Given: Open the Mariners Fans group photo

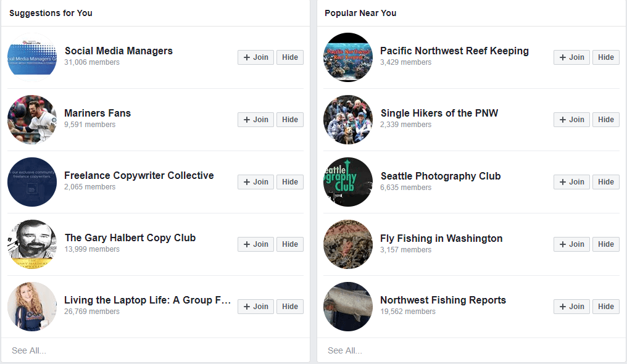Looking at the screenshot, I should 31,120.
